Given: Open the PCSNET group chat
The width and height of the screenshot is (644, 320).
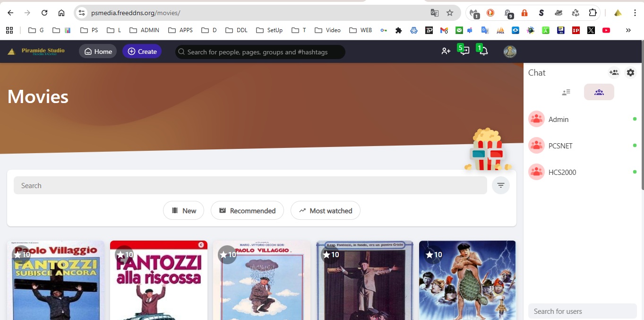Looking at the screenshot, I should [560, 146].
